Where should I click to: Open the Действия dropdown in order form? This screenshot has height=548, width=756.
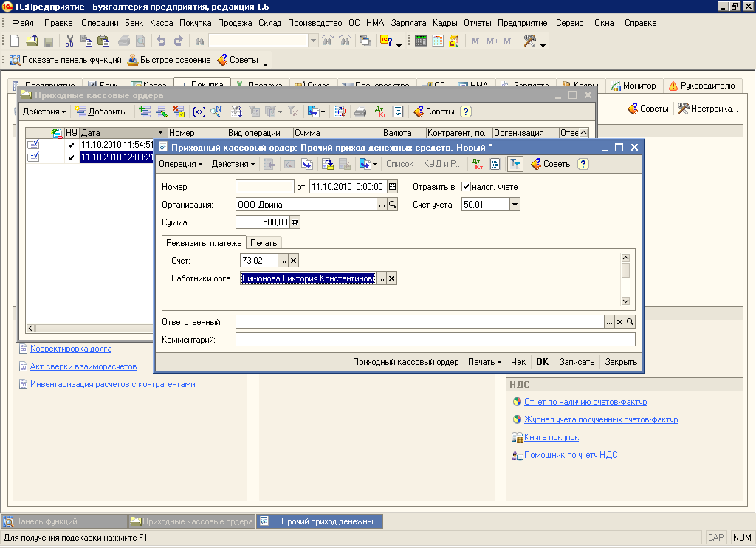(x=233, y=164)
